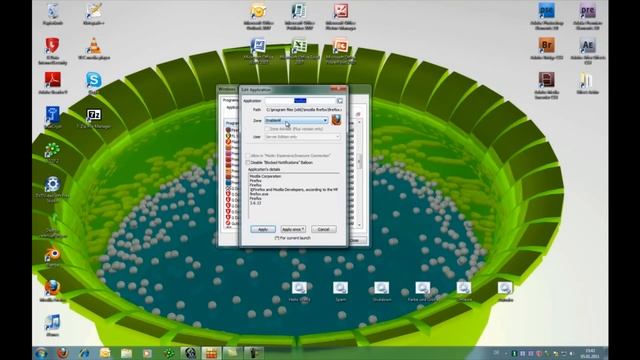The width and height of the screenshot is (640, 360).
Task: Click the Windows Start button
Action: (x=42, y=353)
